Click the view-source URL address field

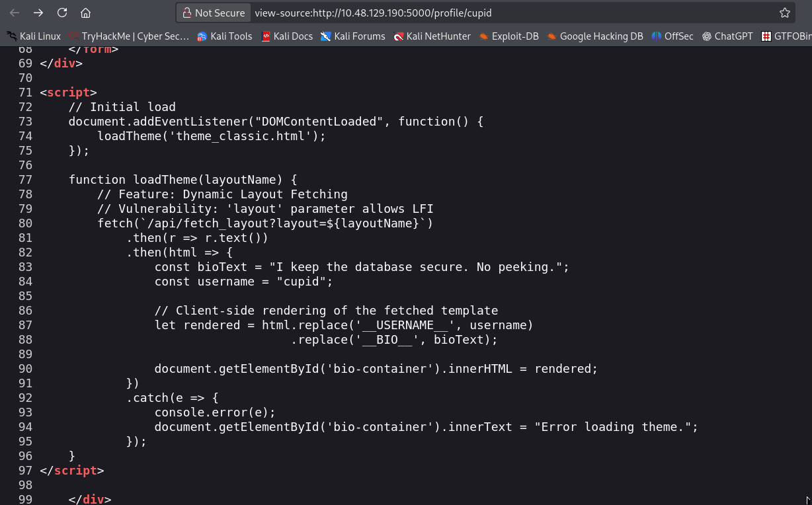(x=463, y=13)
